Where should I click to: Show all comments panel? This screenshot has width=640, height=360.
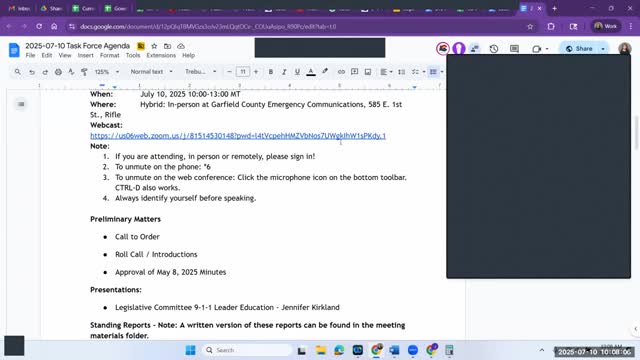pyautogui.click(x=514, y=49)
